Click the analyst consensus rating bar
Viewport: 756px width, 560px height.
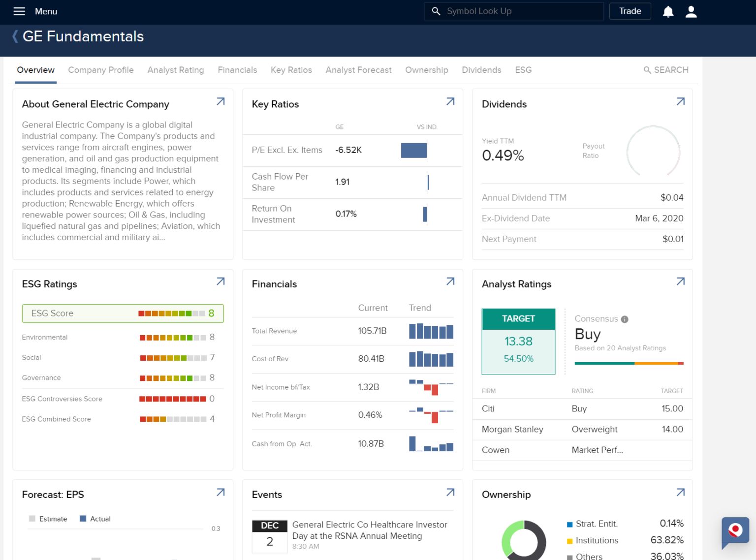tap(629, 363)
